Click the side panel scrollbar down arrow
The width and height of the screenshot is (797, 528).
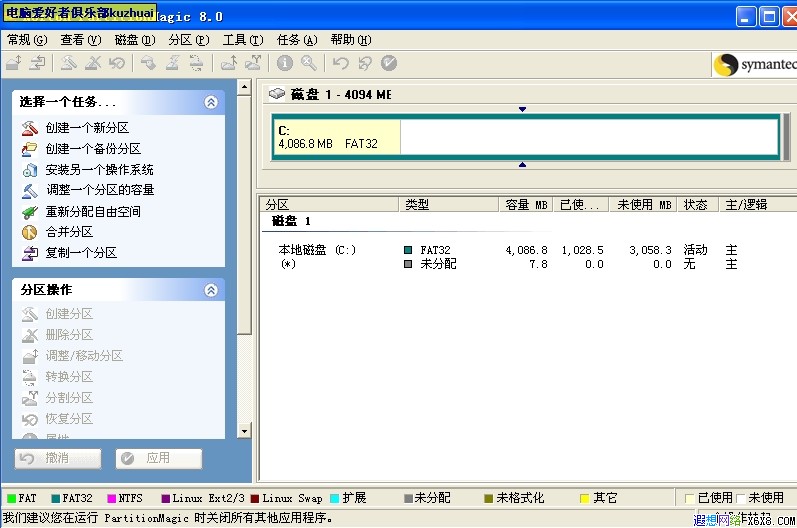click(244, 431)
